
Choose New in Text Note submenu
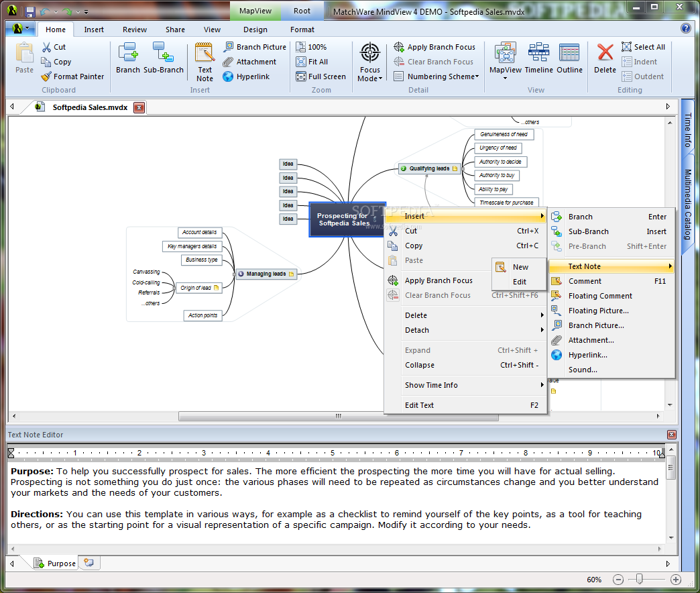click(x=519, y=267)
